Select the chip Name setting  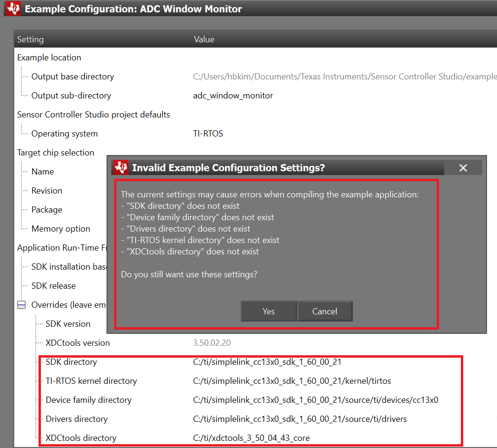coord(43,172)
